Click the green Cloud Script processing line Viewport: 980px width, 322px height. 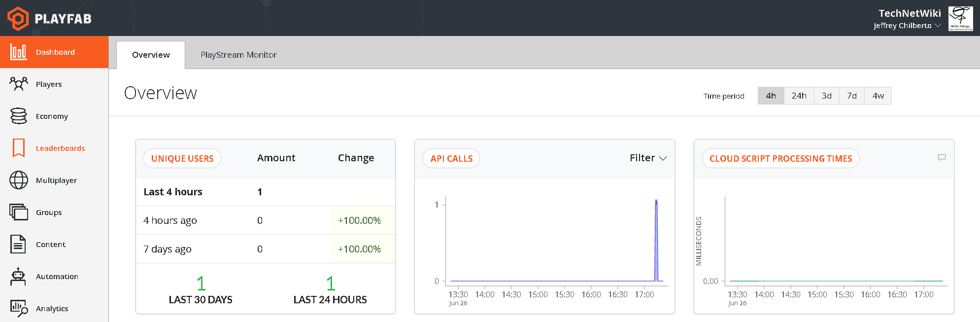tap(836, 281)
